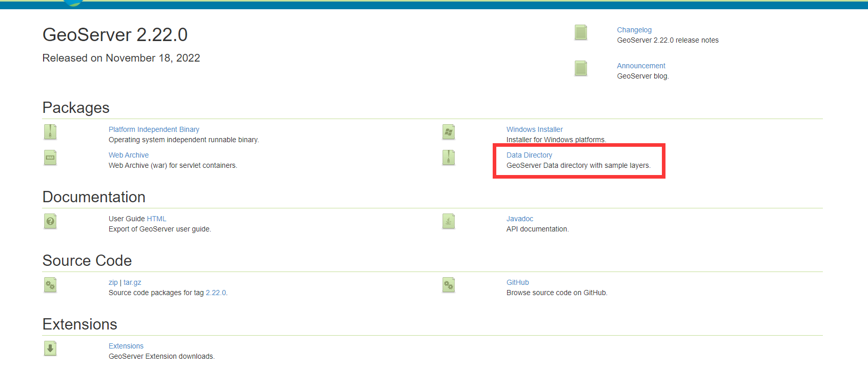Click the Data Directory zip icon
Screen dimensions: 868x368
pos(449,158)
